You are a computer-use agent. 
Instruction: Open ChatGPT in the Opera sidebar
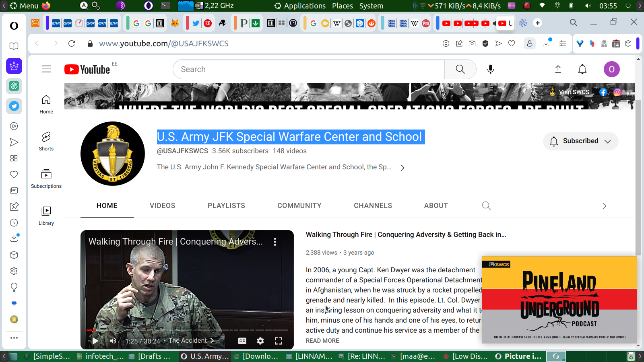pyautogui.click(x=14, y=86)
